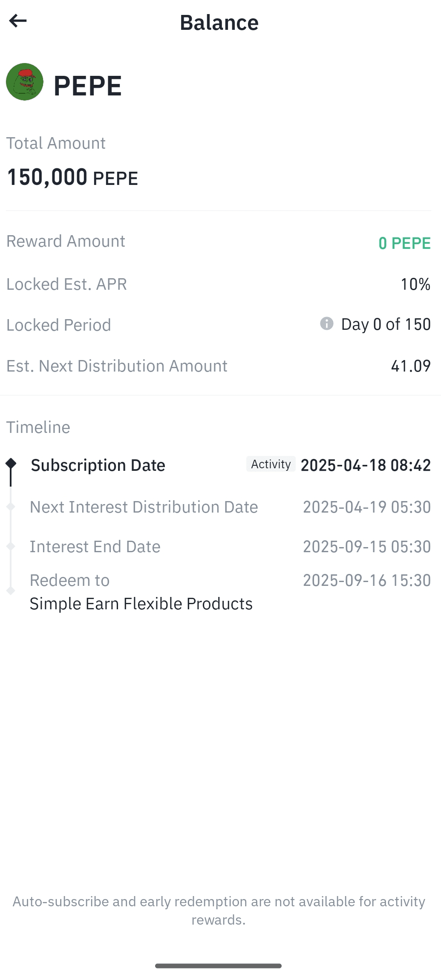Tap the Next Interest Distribution Date marker
This screenshot has width=441, height=980.
coord(11,507)
